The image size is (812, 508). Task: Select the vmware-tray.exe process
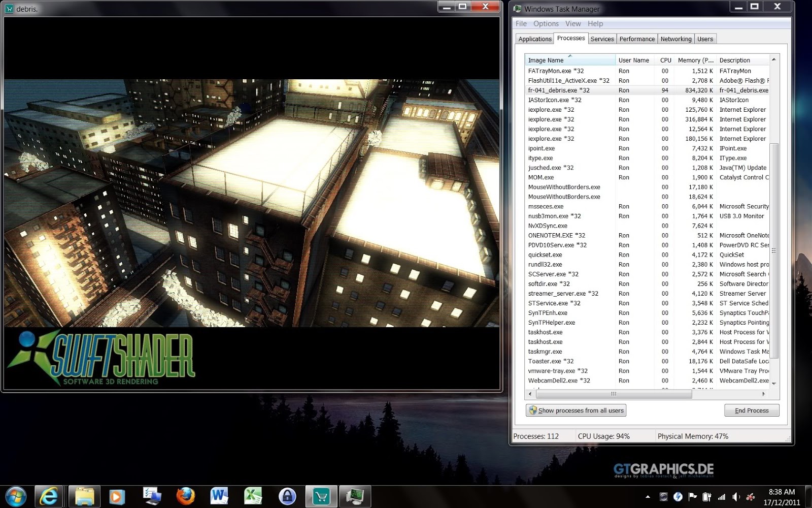point(648,371)
